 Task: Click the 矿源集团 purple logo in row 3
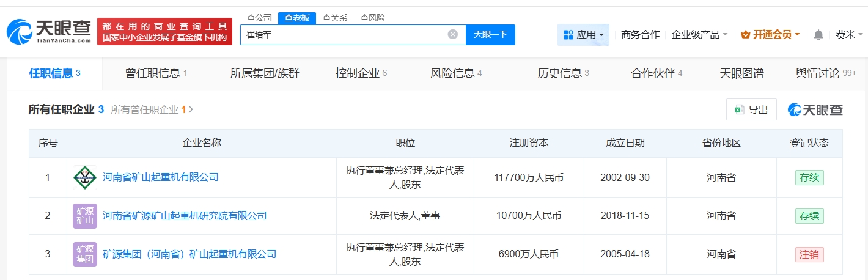point(84,254)
